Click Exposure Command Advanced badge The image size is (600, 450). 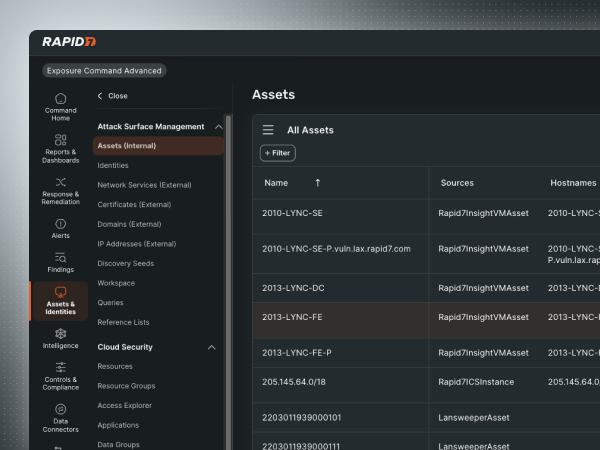coord(104,71)
